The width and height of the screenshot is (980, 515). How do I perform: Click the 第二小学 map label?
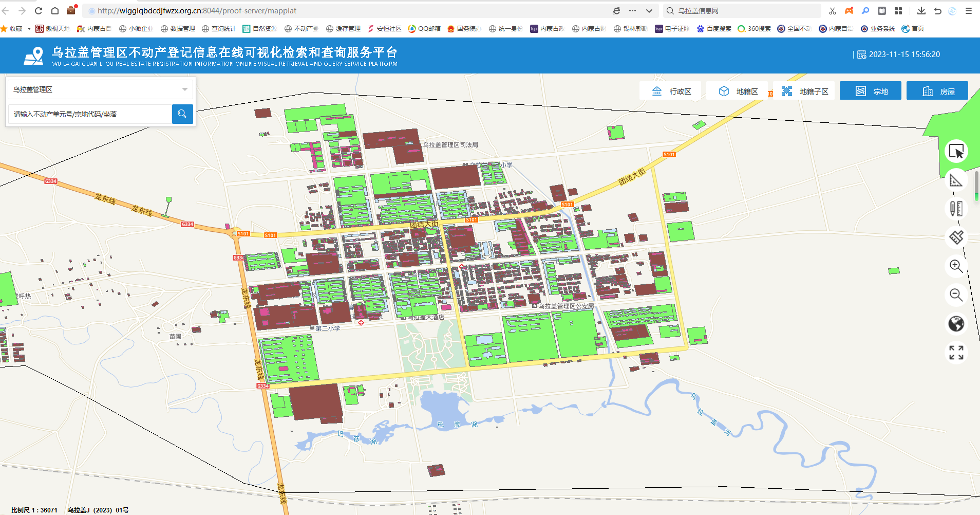point(328,328)
